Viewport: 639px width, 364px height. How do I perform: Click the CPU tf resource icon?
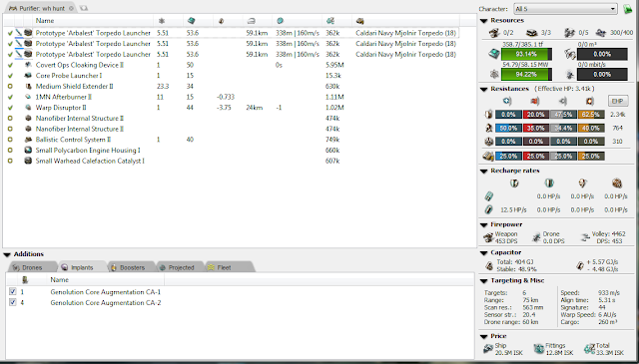pyautogui.click(x=494, y=54)
